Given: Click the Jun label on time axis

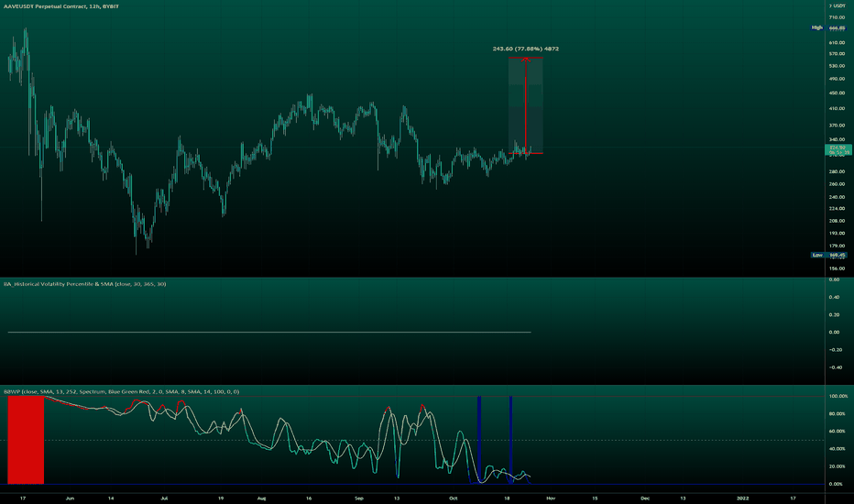Looking at the screenshot, I should (x=70, y=498).
